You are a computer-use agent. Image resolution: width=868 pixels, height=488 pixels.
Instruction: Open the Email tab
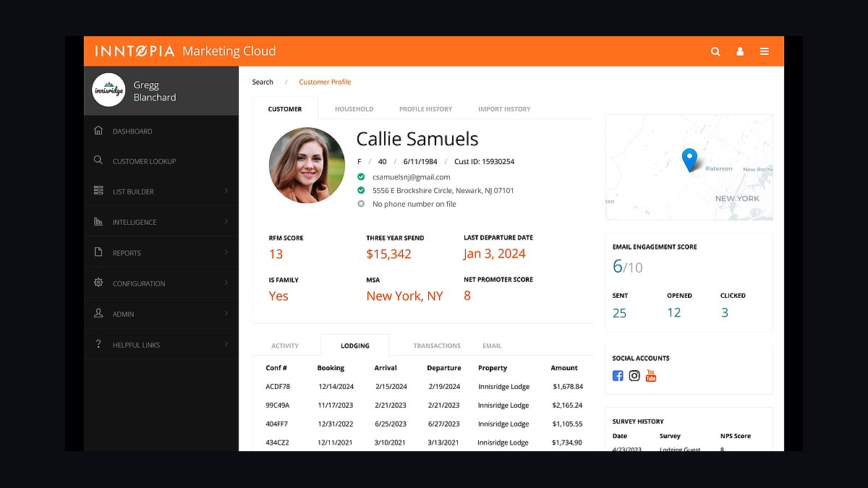tap(492, 346)
